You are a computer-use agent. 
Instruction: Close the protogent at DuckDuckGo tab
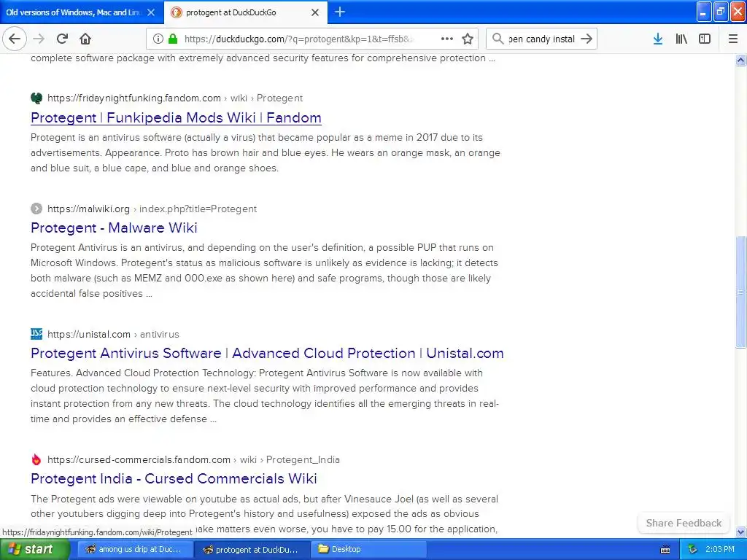pyautogui.click(x=315, y=12)
